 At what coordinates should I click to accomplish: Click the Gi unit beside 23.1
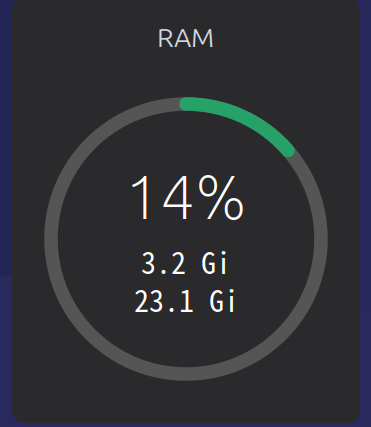point(223,301)
